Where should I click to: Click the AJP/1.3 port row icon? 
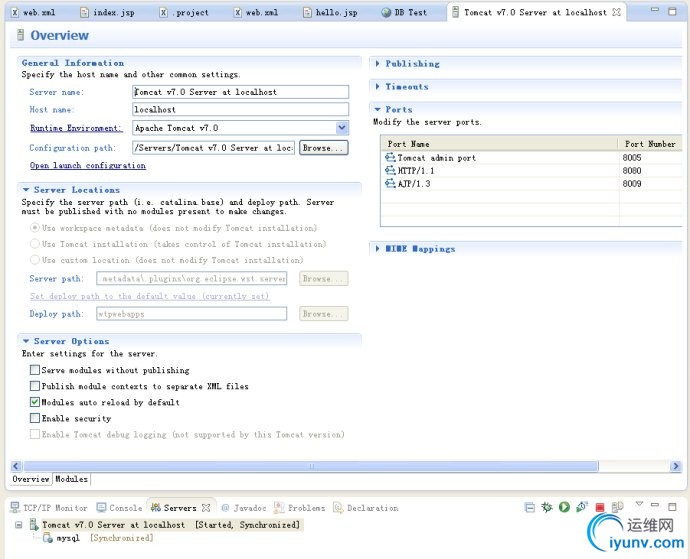tap(390, 183)
